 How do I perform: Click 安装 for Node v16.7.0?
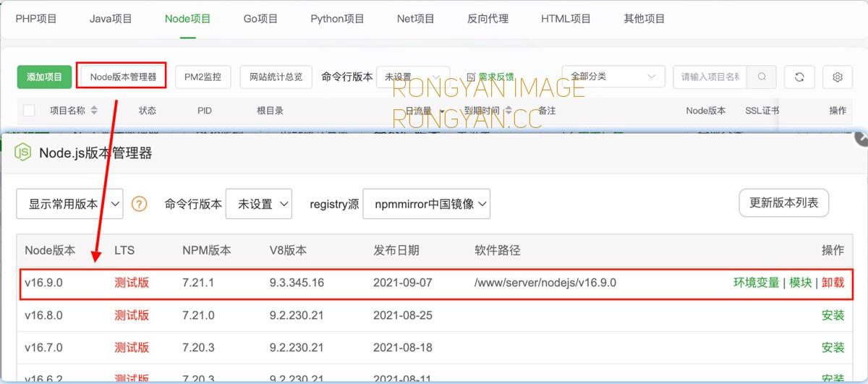pyautogui.click(x=833, y=348)
